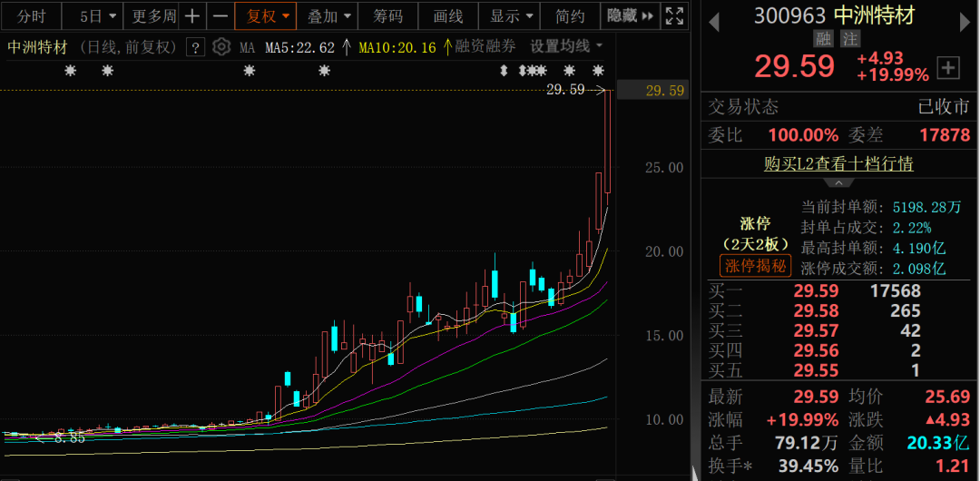Click the 融 margin trading badge
This screenshot has width=980, height=481.
pos(824,38)
